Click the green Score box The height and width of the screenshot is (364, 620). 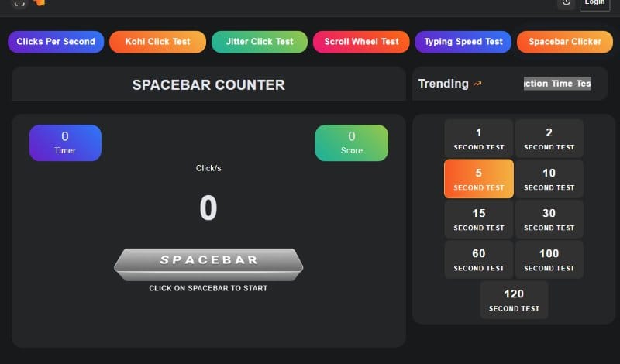click(351, 143)
